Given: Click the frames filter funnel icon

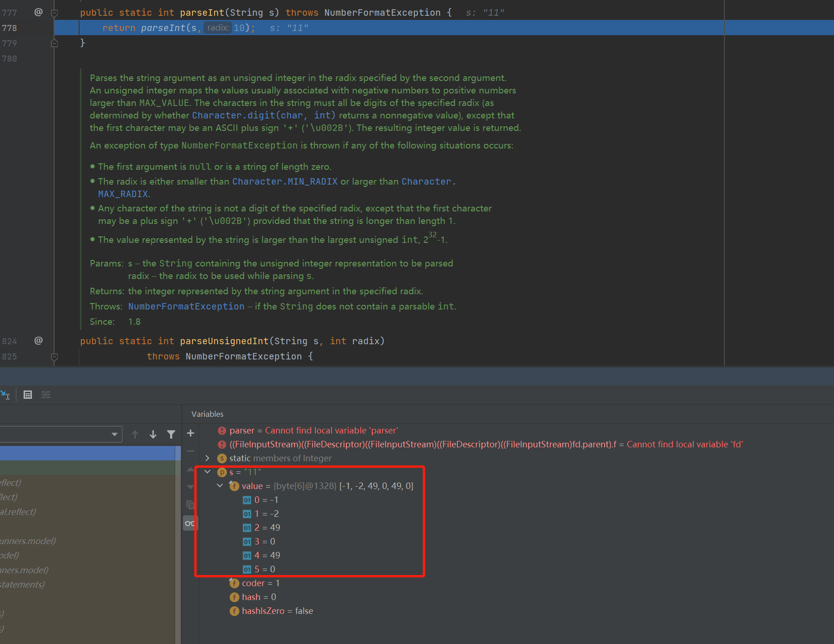Looking at the screenshot, I should pos(171,434).
